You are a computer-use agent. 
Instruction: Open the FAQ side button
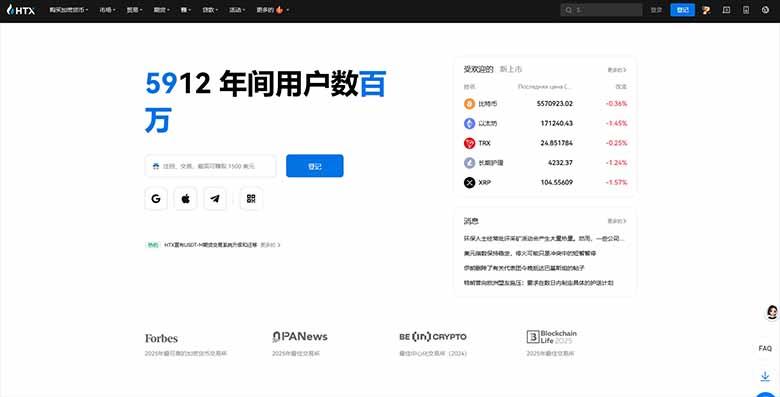coord(765,348)
